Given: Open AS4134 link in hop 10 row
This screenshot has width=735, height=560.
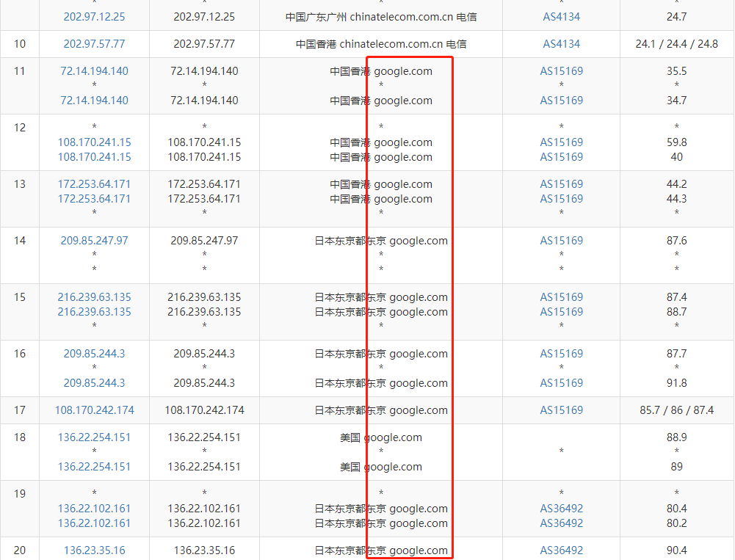Looking at the screenshot, I should click(561, 44).
